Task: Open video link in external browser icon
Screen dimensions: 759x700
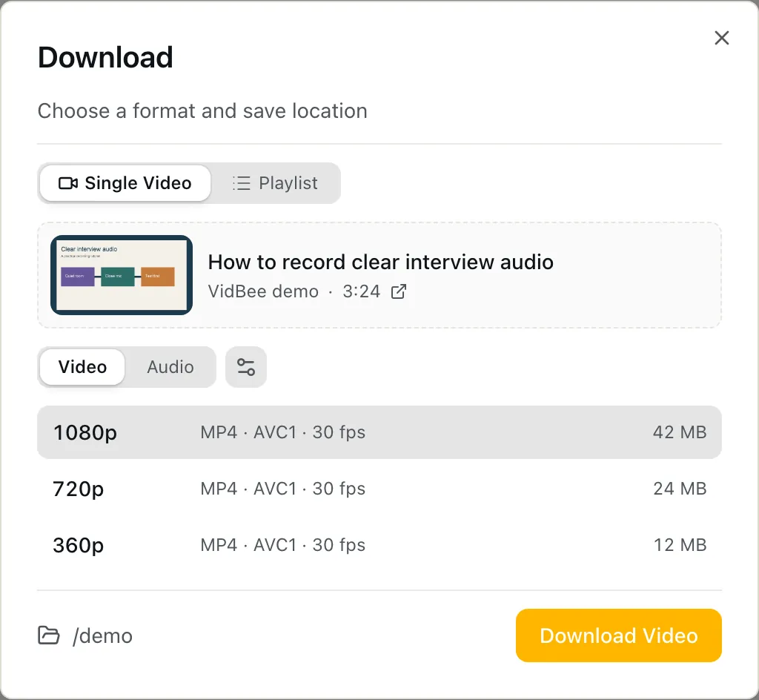Action: [x=398, y=291]
